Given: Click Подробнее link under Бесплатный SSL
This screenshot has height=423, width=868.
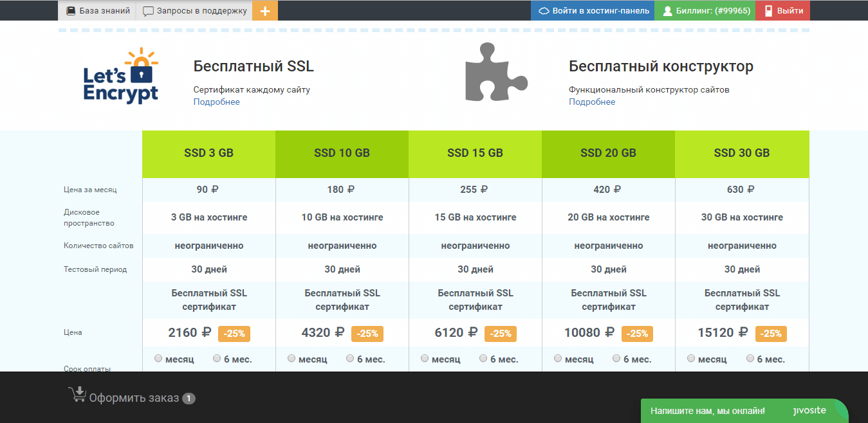Looking at the screenshot, I should point(216,102).
